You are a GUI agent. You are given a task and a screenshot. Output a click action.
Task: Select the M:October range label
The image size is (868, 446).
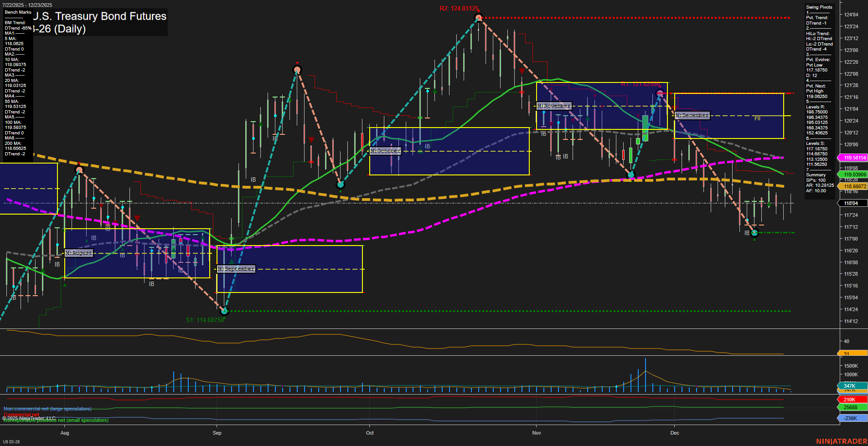click(x=385, y=151)
